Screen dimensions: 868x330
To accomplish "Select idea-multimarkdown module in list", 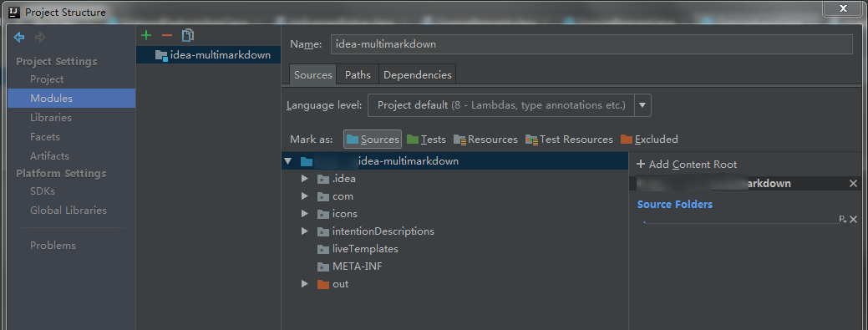I will pyautogui.click(x=208, y=55).
